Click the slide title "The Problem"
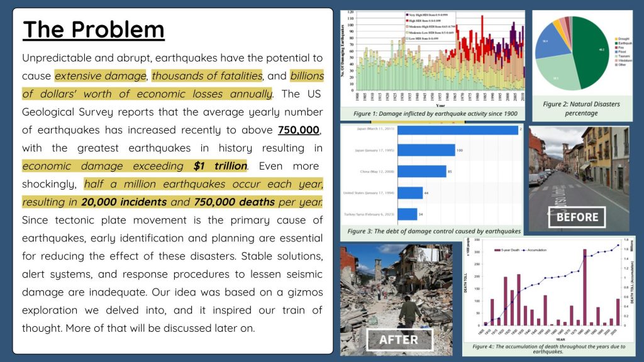Viewport: 644px width, 362px height. point(94,30)
